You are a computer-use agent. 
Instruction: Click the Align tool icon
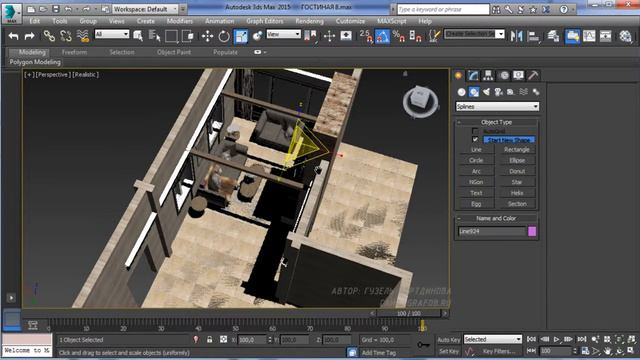533,36
